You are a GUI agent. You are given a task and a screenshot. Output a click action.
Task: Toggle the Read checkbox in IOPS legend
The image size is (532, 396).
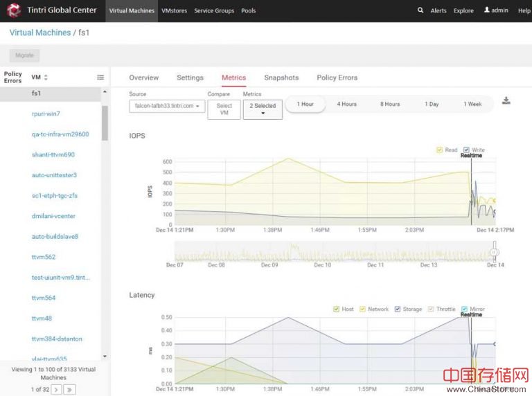coord(439,150)
